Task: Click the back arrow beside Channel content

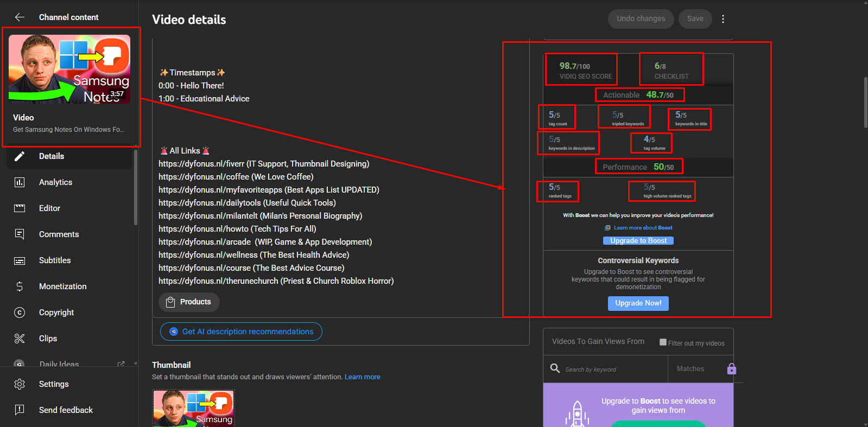Action: [20, 17]
